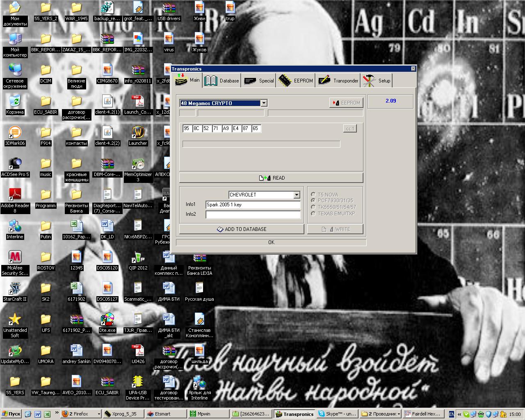Open the Unattended Soft desktop icon
The height and width of the screenshot is (420, 525).
point(15,325)
